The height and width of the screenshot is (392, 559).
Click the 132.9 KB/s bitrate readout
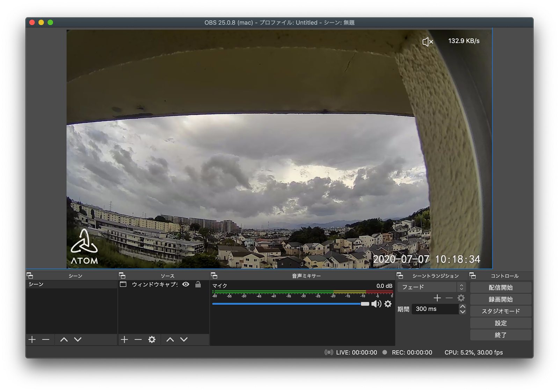pyautogui.click(x=464, y=41)
